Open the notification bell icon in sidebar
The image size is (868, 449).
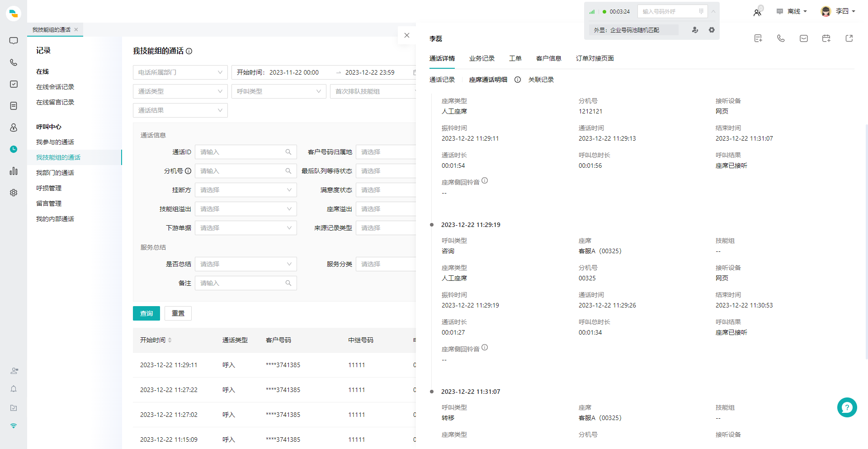[14, 389]
